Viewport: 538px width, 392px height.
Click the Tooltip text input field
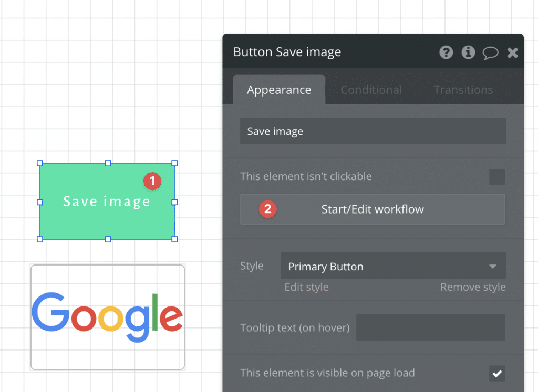pos(430,327)
